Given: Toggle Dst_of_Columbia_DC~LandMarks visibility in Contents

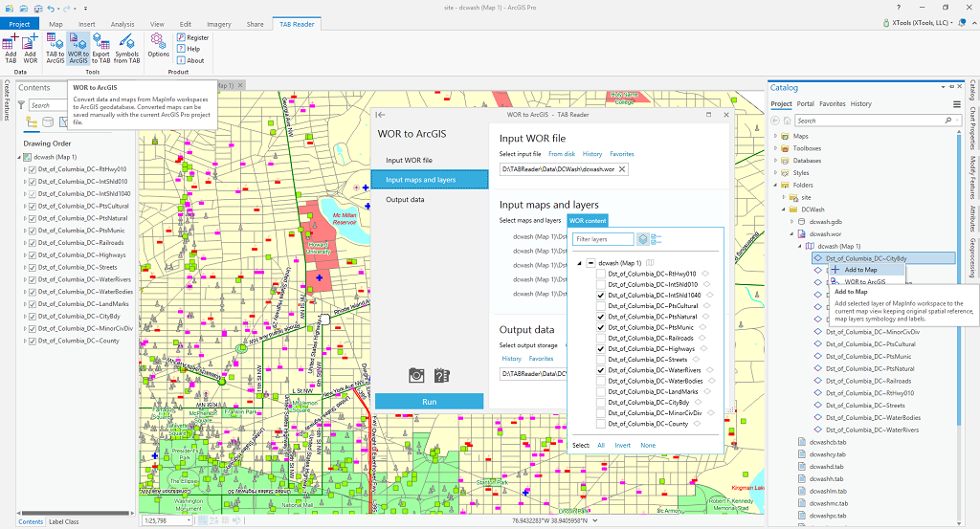Looking at the screenshot, I should click(x=33, y=304).
